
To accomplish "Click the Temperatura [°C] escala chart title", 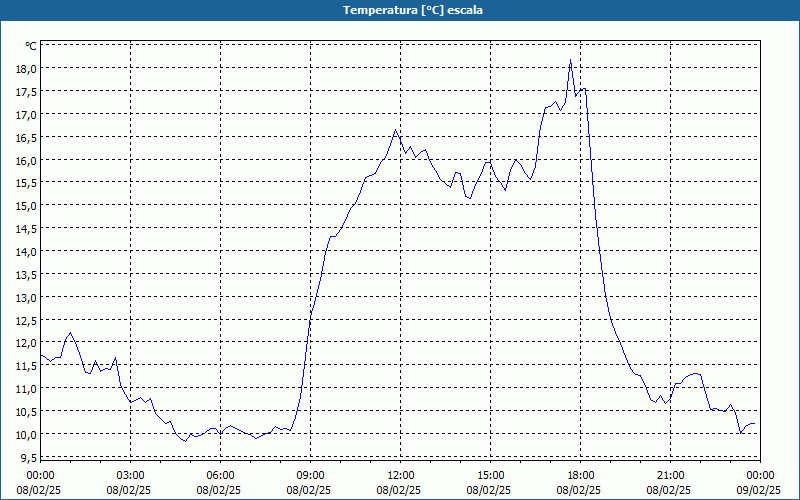I will 400,10.
